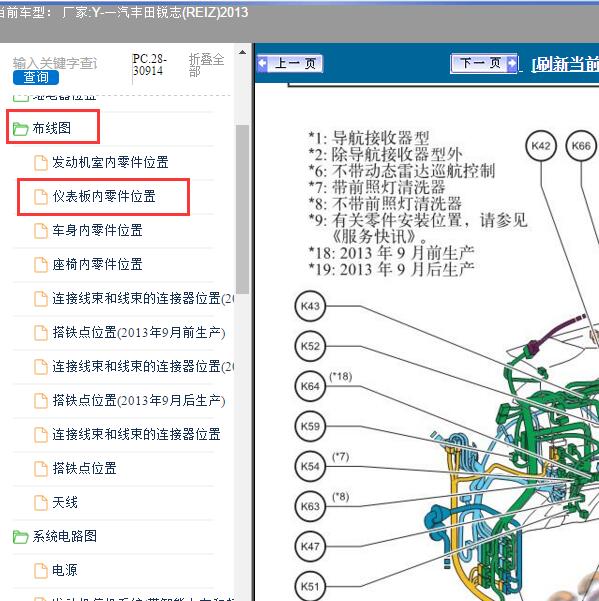Open the 天线 page
This screenshot has width=599, height=601.
pos(65,502)
